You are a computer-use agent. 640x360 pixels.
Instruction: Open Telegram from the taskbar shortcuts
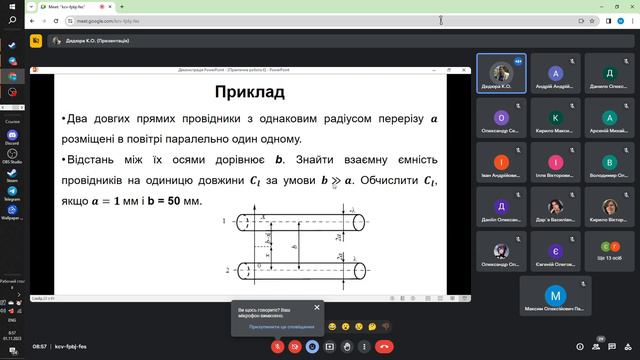pyautogui.click(x=12, y=193)
